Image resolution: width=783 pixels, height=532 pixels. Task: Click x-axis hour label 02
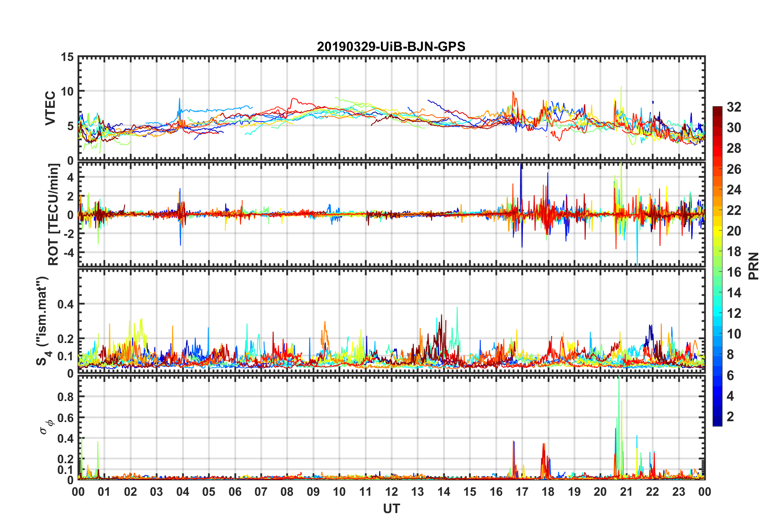click(130, 492)
